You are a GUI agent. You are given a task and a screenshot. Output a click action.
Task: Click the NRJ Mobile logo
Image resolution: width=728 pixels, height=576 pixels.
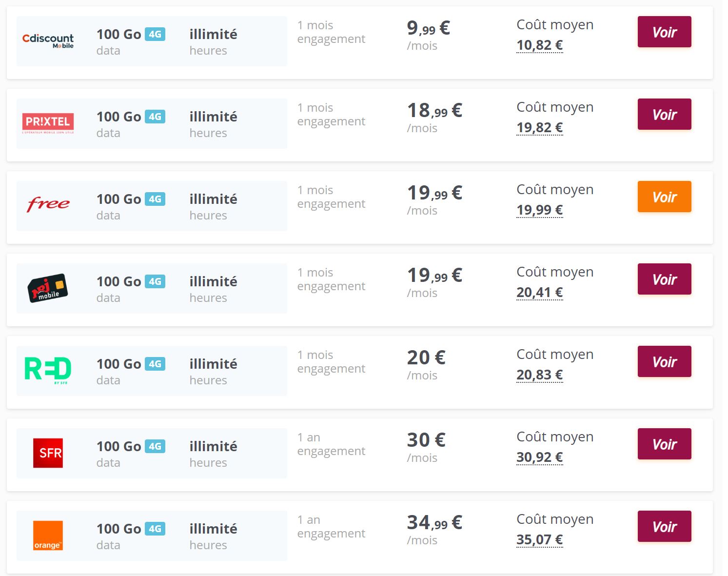coord(48,288)
